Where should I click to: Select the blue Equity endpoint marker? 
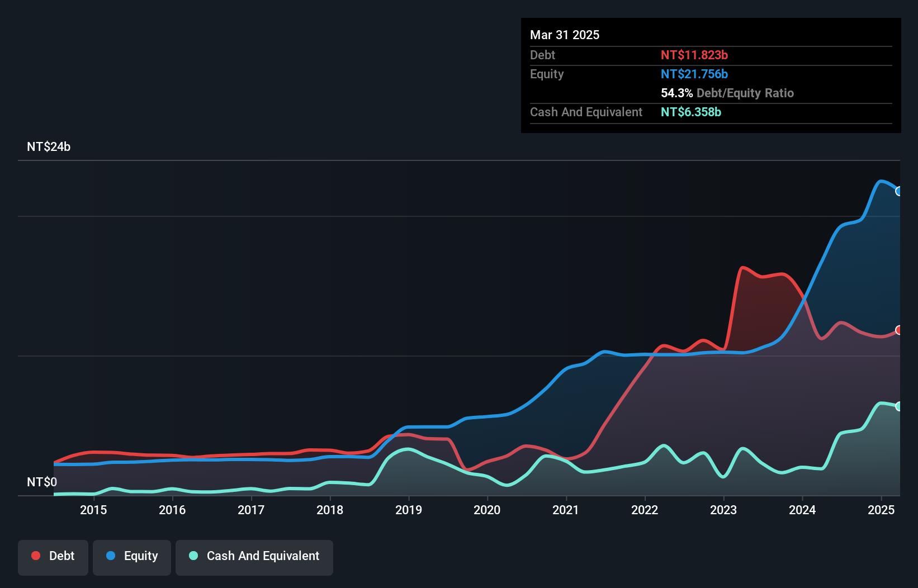[899, 191]
